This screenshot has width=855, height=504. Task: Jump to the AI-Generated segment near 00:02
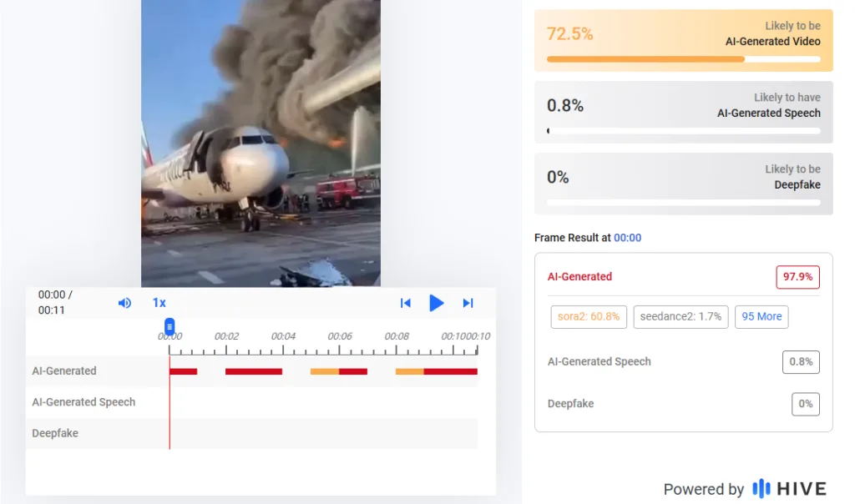coord(254,371)
